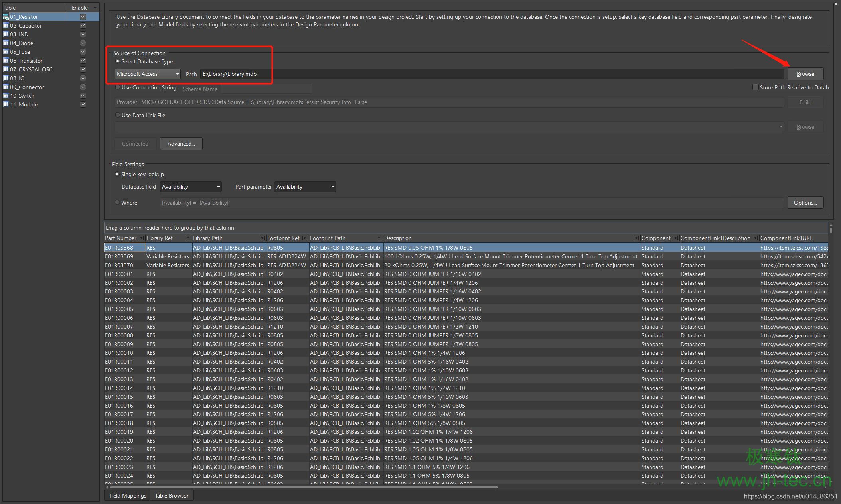Select the Use Connection String radio button
841x504 pixels.
118,87
